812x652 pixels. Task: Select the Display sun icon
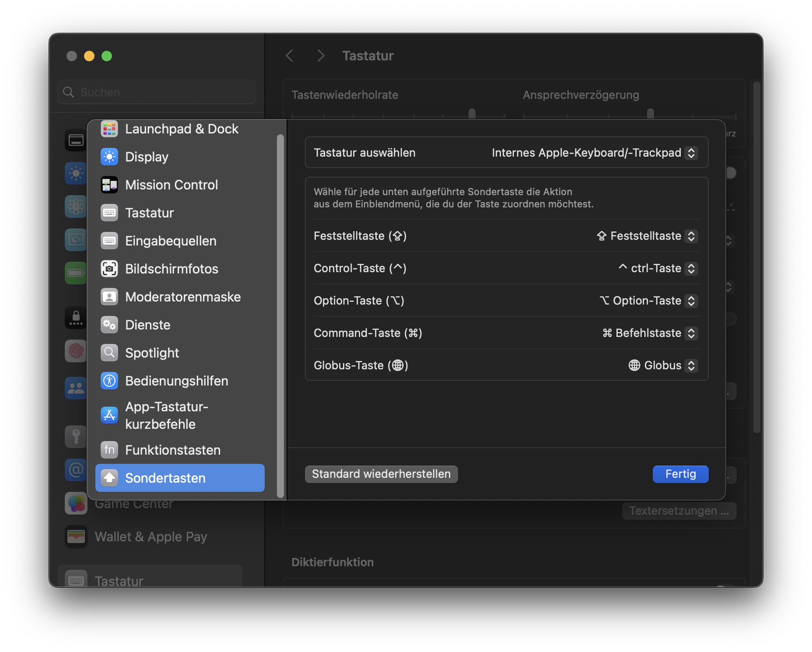tap(109, 157)
